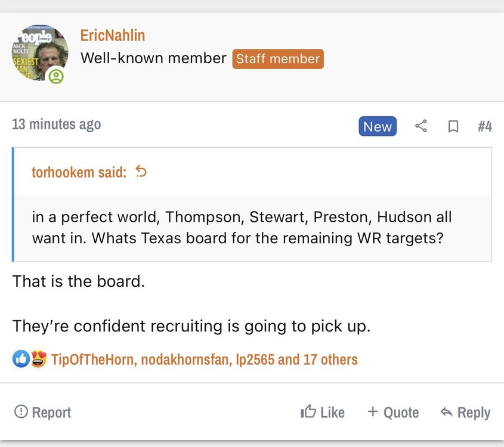The height and width of the screenshot is (447, 504).
Task: Click 'torhookem said:' quote header
Action: [79, 172]
